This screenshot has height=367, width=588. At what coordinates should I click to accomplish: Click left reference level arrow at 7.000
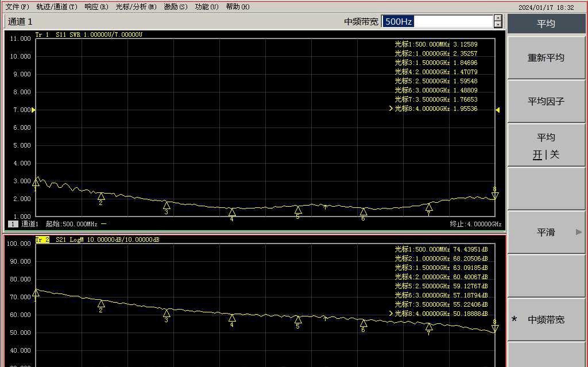pyautogui.click(x=33, y=110)
